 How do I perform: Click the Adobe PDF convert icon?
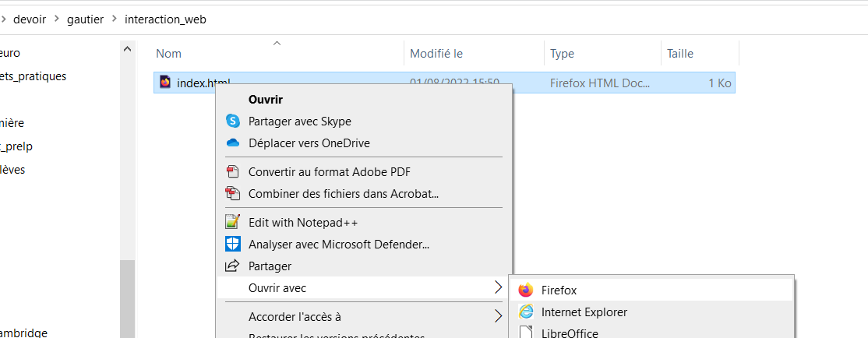click(x=232, y=171)
